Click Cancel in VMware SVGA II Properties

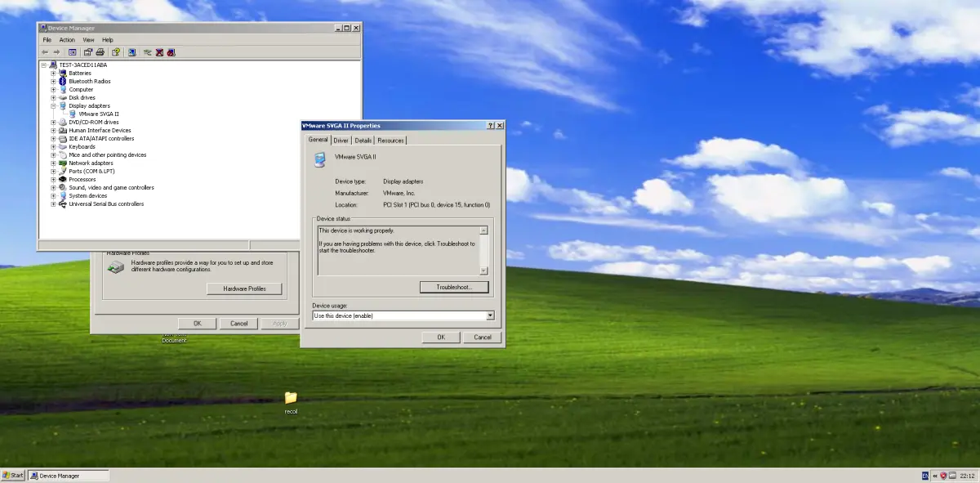click(483, 337)
